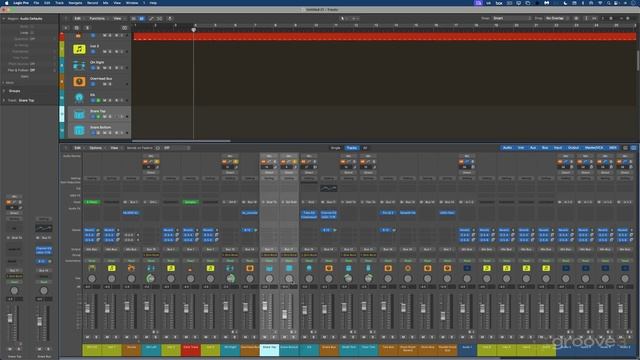The width and height of the screenshot is (640, 360).
Task: Open the Navigate menu
Action: tap(75, 3)
